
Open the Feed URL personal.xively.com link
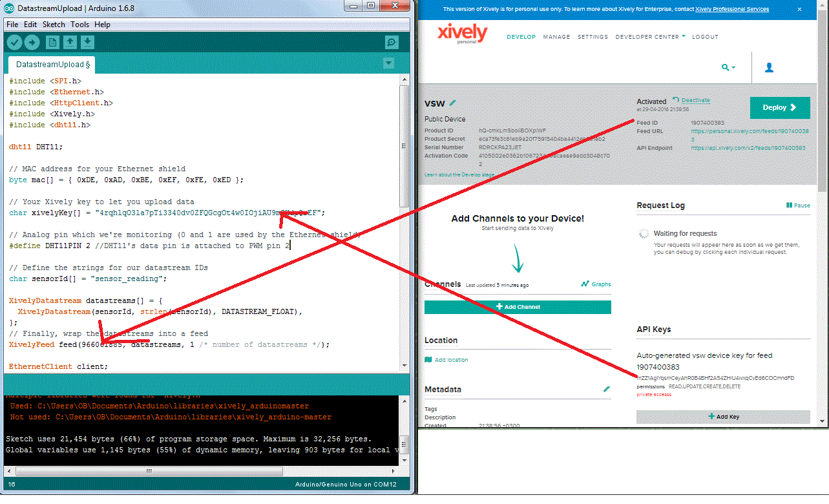(750, 134)
